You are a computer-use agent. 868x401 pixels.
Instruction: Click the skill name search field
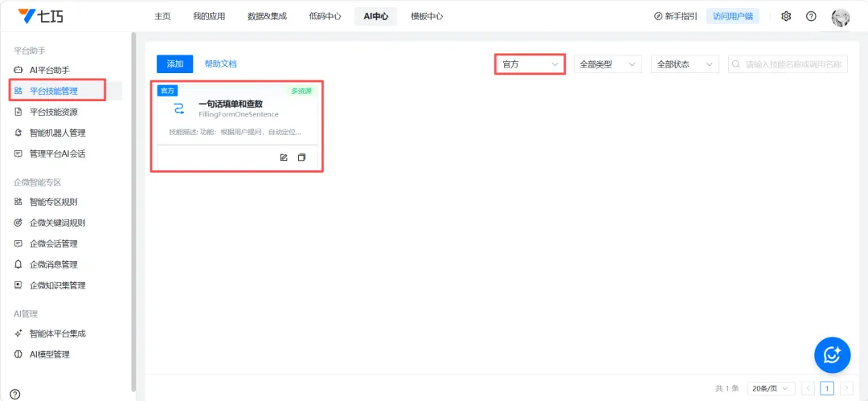788,64
